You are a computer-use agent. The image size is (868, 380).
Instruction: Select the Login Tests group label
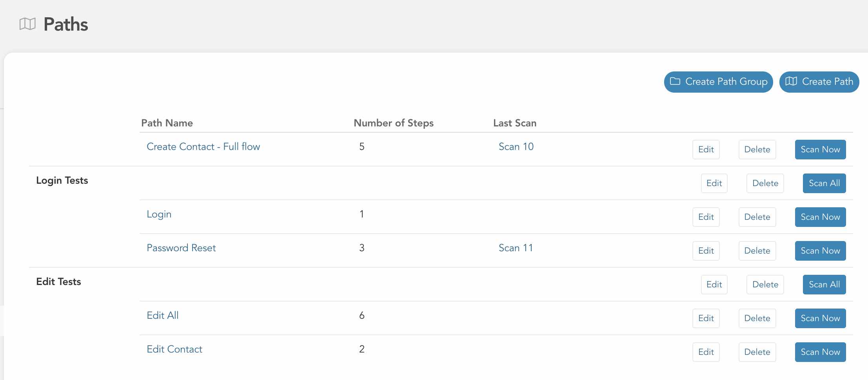(62, 180)
